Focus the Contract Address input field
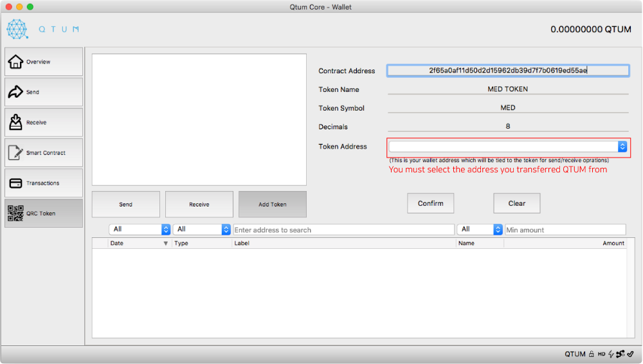643x364 pixels. click(508, 71)
